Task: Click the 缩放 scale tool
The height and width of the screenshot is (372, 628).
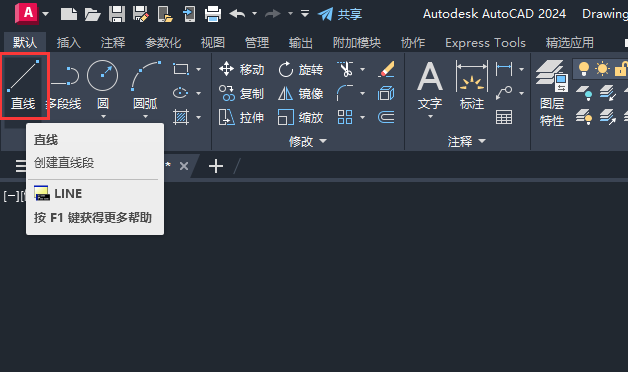Action: click(x=300, y=117)
